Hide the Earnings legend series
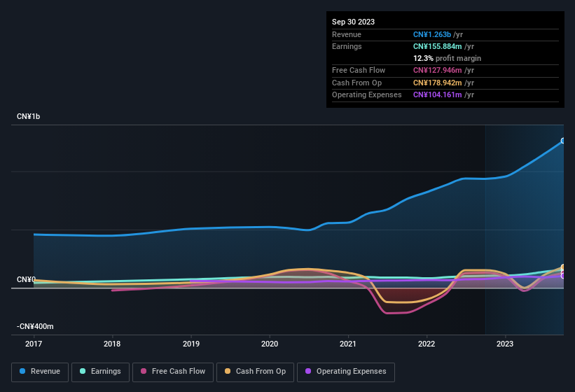The height and width of the screenshot is (392, 575). pos(100,372)
